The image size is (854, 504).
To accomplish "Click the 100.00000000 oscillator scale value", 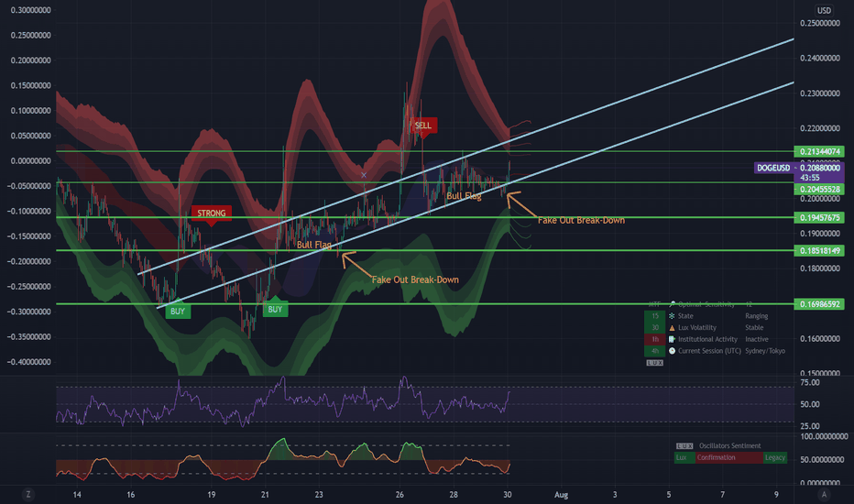I will click(x=824, y=436).
